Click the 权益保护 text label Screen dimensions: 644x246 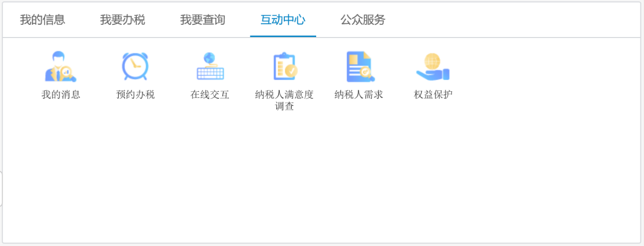pos(433,95)
